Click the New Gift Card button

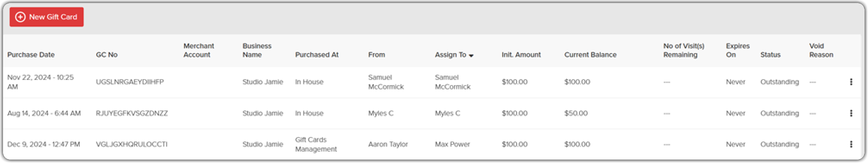coord(47,17)
